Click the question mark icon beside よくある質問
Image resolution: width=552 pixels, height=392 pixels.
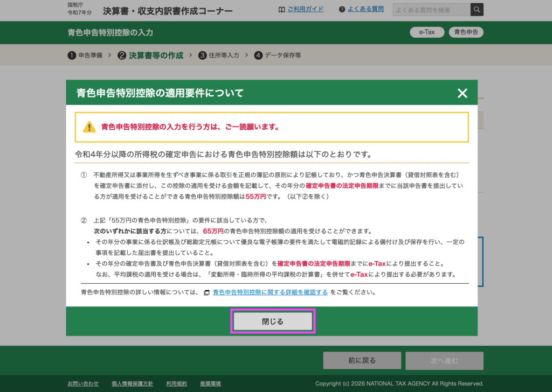pos(342,10)
